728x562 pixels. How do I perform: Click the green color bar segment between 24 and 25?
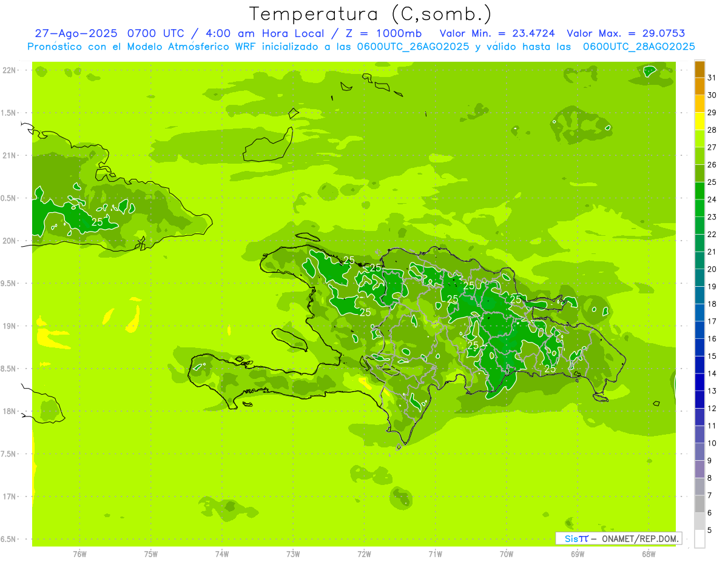click(699, 190)
